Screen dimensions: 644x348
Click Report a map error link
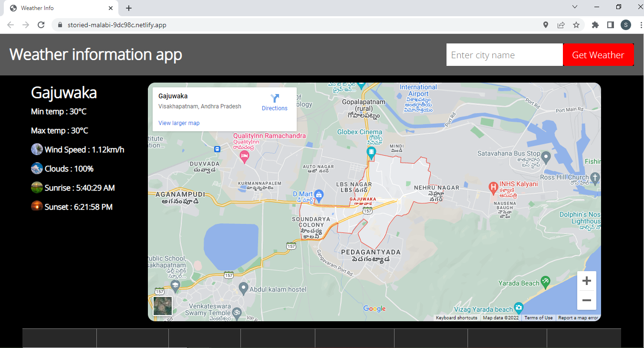(578, 318)
